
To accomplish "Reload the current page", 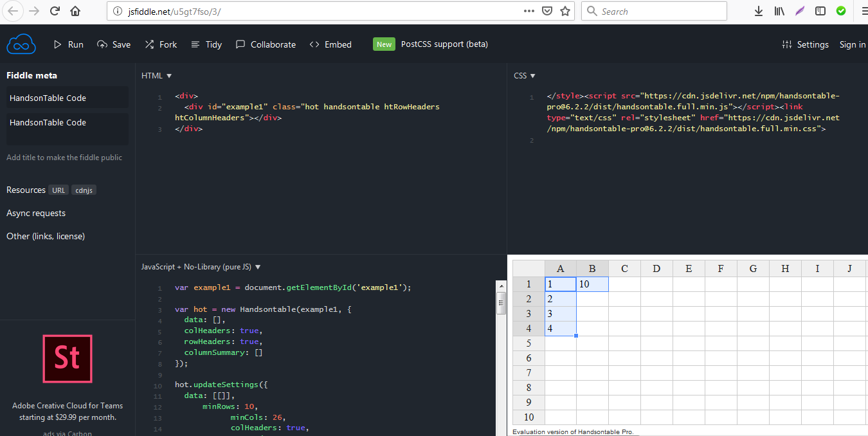I will (x=55, y=11).
